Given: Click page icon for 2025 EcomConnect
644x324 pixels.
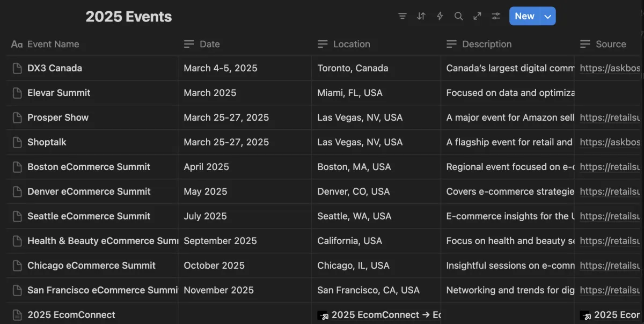Looking at the screenshot, I should coord(17,315).
